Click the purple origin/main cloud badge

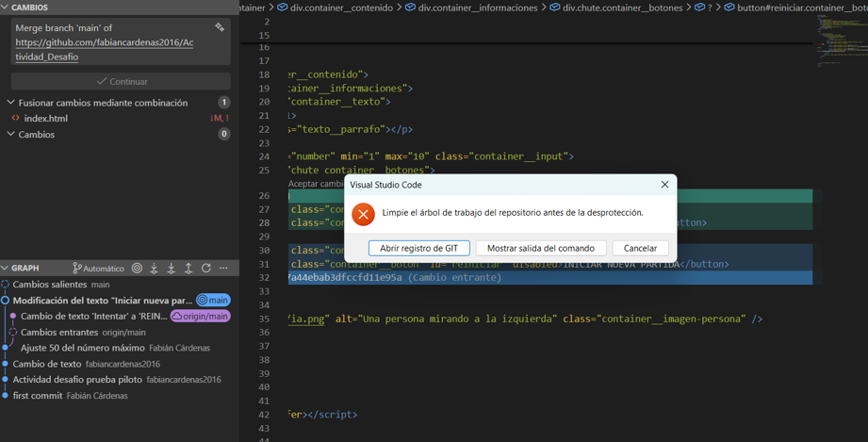[x=201, y=317]
